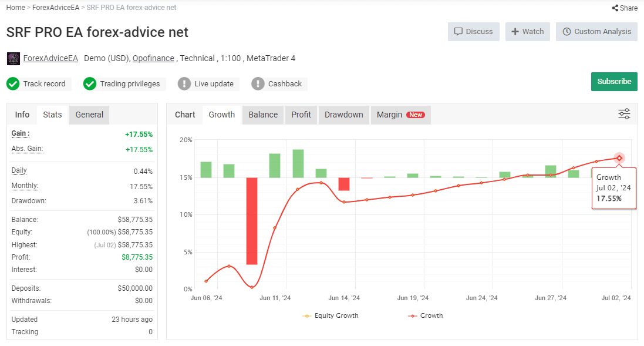Image resolution: width=644 pixels, height=346 pixels.
Task: Open chart settings sliders icon
Action: click(624, 114)
